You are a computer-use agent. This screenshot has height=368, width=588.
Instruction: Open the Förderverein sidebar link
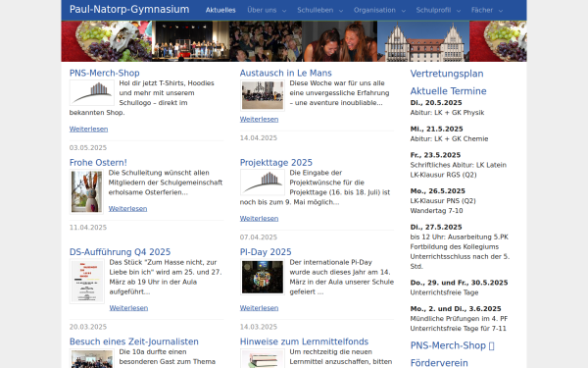439,363
